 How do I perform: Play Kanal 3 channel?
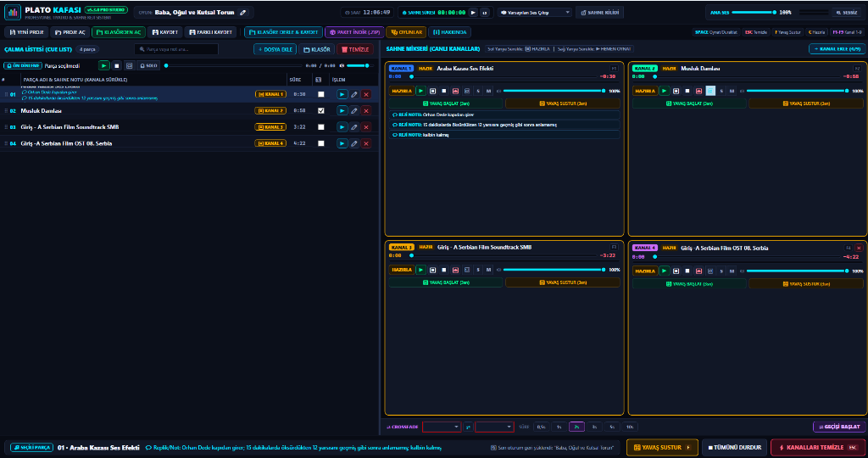coord(420,270)
